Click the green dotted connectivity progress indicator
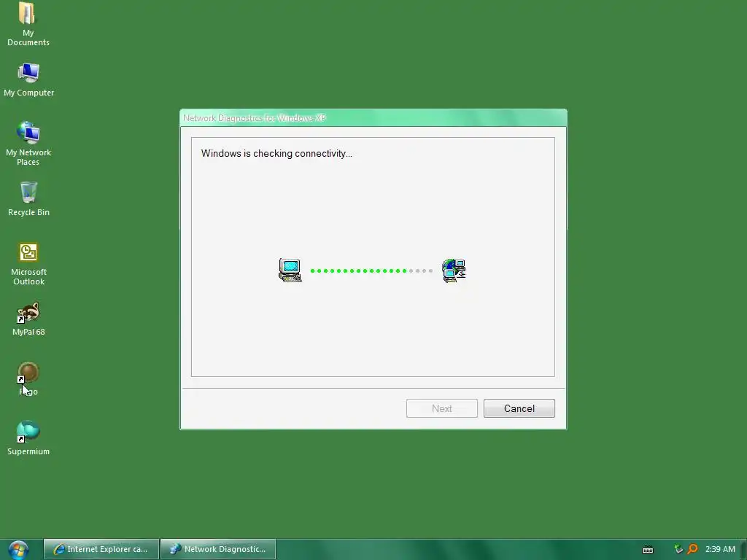 coord(371,271)
